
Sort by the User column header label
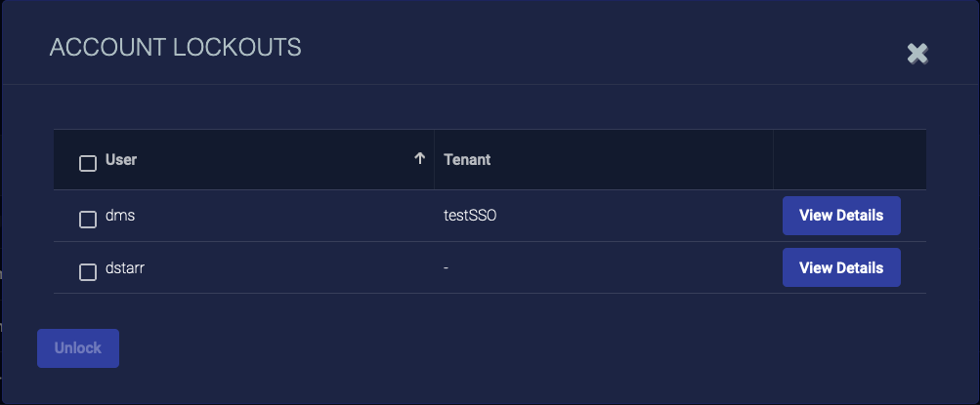pos(121,159)
